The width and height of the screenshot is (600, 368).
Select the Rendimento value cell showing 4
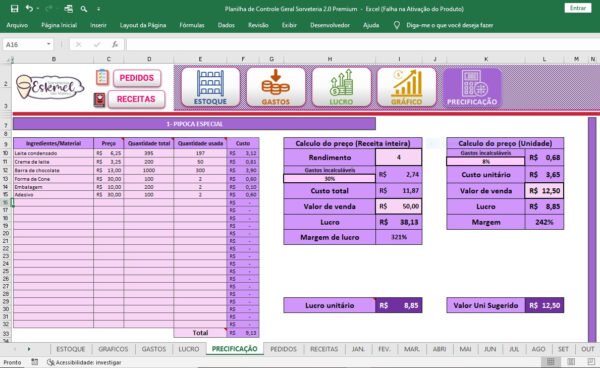399,157
